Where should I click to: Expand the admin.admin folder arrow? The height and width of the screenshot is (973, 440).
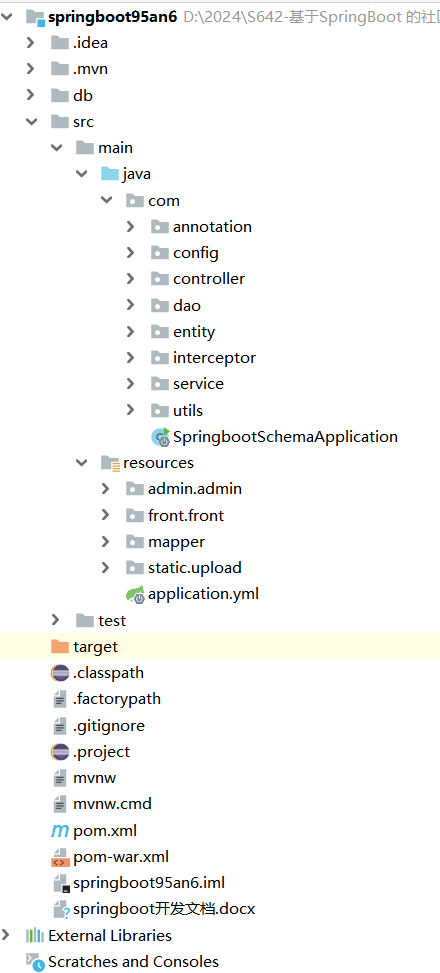tap(106, 488)
